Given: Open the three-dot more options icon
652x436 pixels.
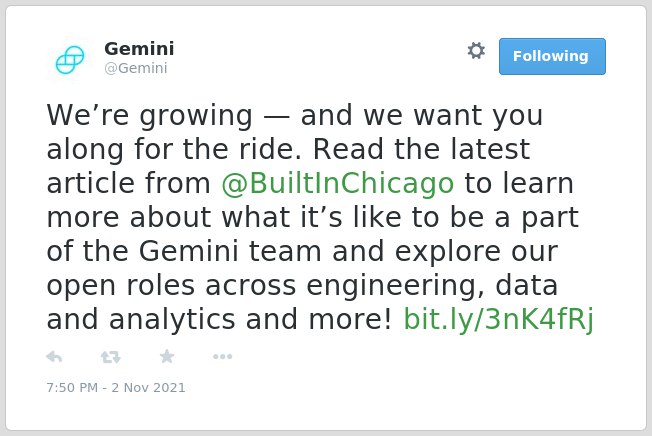Looking at the screenshot, I should [222, 357].
